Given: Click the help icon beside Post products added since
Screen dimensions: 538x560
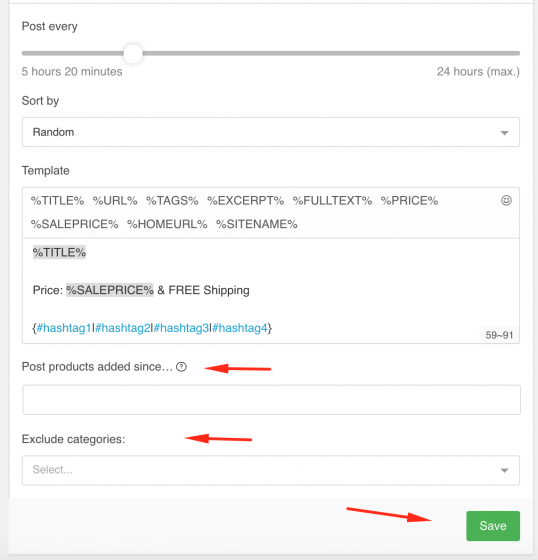Looking at the screenshot, I should pyautogui.click(x=181, y=367).
